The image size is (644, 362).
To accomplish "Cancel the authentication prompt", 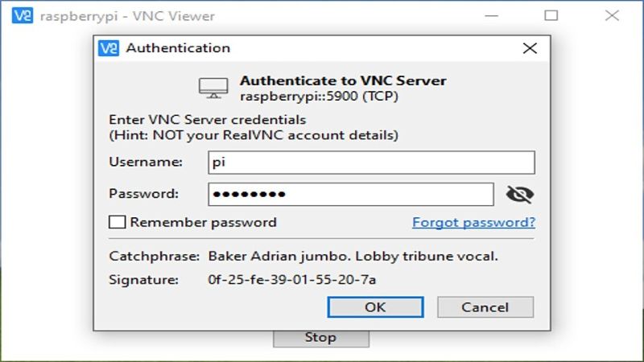I will tap(485, 306).
